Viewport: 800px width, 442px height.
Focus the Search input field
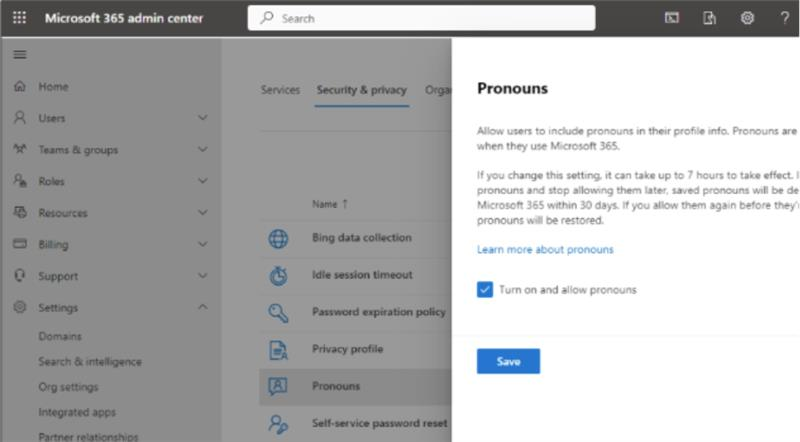[x=421, y=18]
